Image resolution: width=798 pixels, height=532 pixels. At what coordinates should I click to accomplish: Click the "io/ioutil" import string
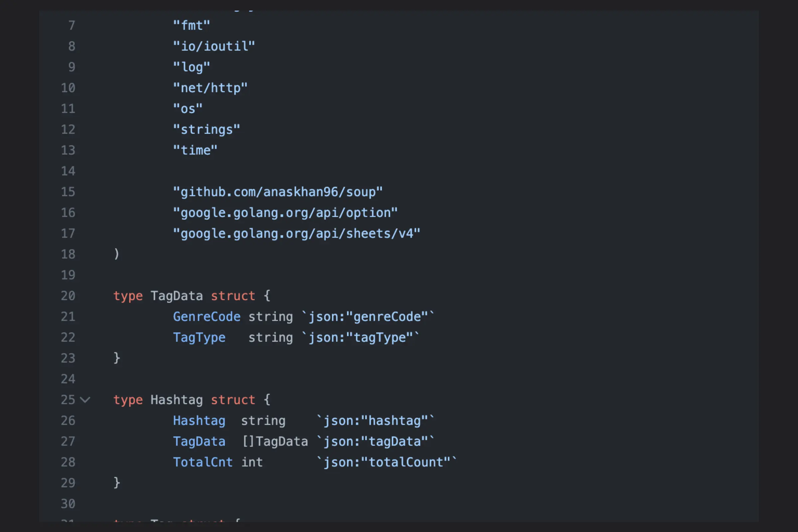tap(214, 47)
